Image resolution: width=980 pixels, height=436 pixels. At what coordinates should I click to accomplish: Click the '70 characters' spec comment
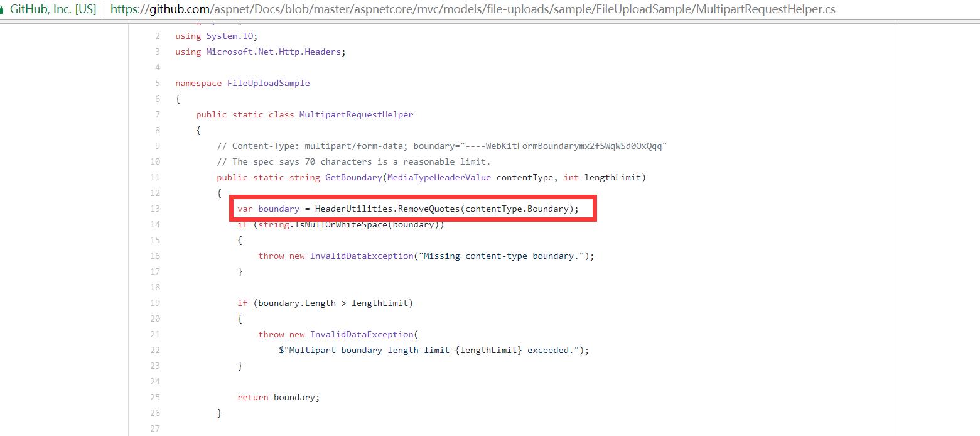coord(353,161)
